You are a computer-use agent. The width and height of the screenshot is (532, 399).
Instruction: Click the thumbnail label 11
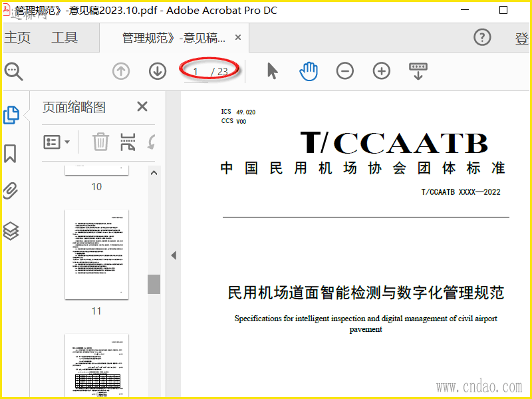tap(96, 311)
